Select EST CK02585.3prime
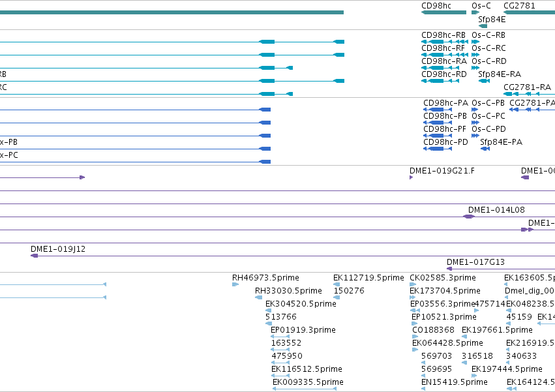 [x=443, y=278]
